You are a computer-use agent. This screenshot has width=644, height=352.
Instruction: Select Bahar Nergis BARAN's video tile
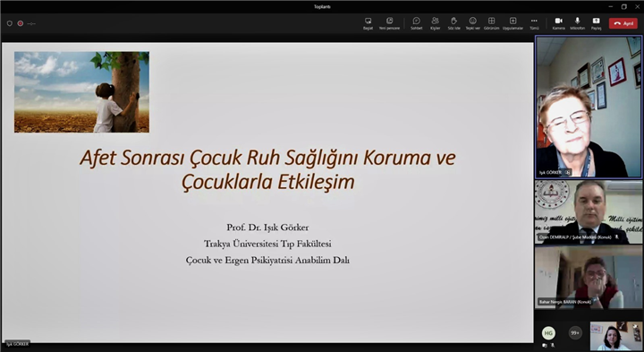[589, 277]
